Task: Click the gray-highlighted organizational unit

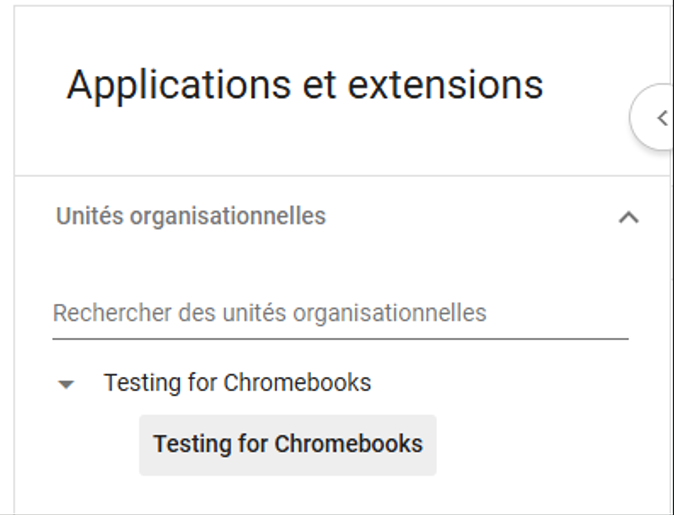Action: coord(288,445)
